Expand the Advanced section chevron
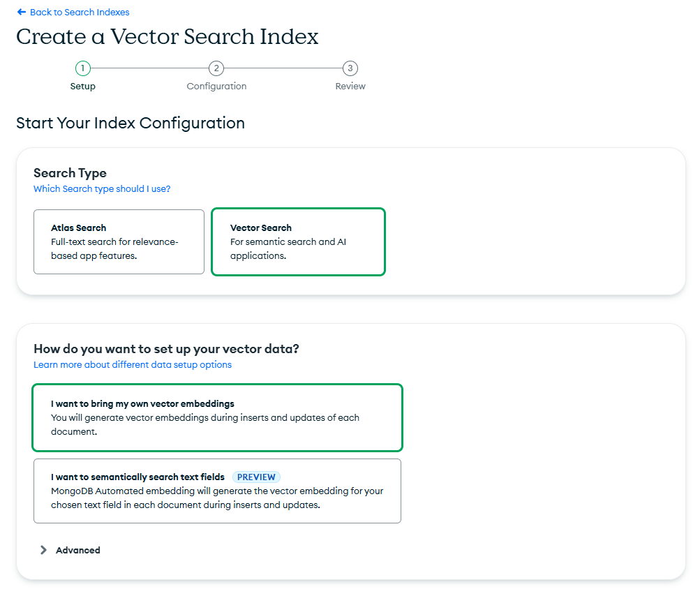The image size is (700, 596). point(43,550)
